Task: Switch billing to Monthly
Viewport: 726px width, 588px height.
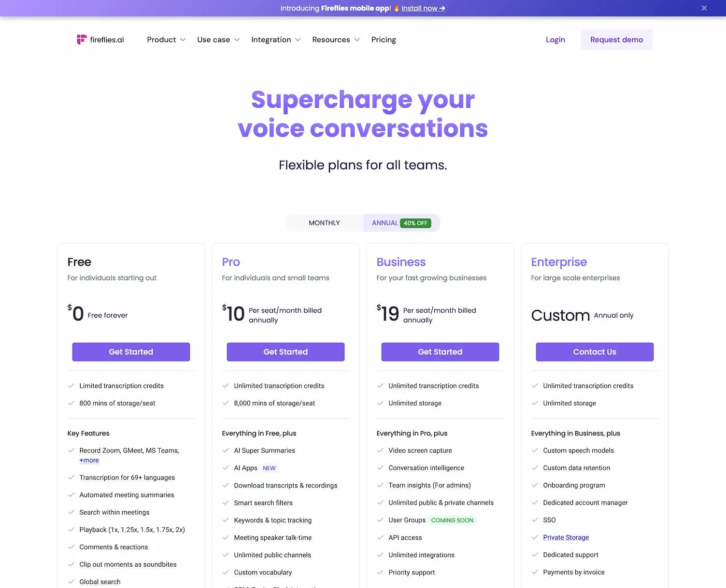Action: [x=324, y=223]
